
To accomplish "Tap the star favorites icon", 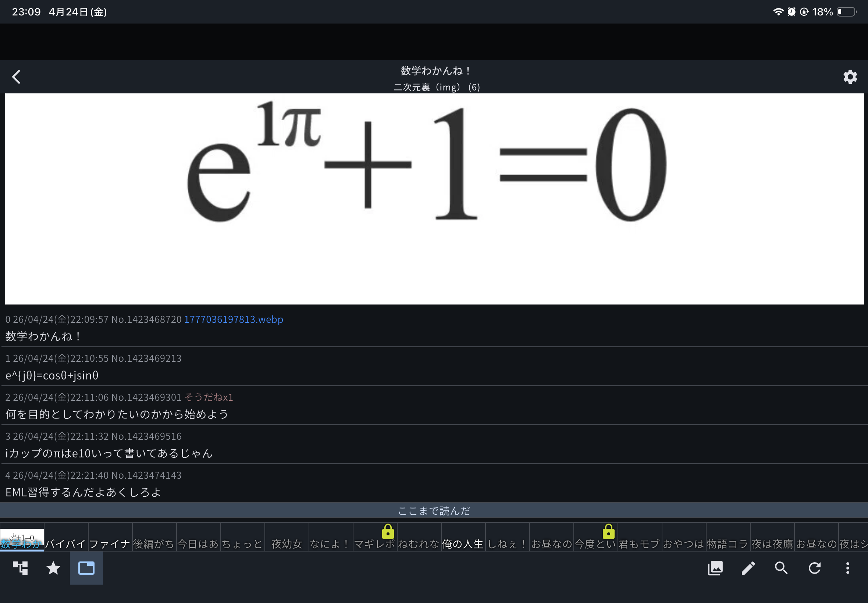I will tap(53, 567).
